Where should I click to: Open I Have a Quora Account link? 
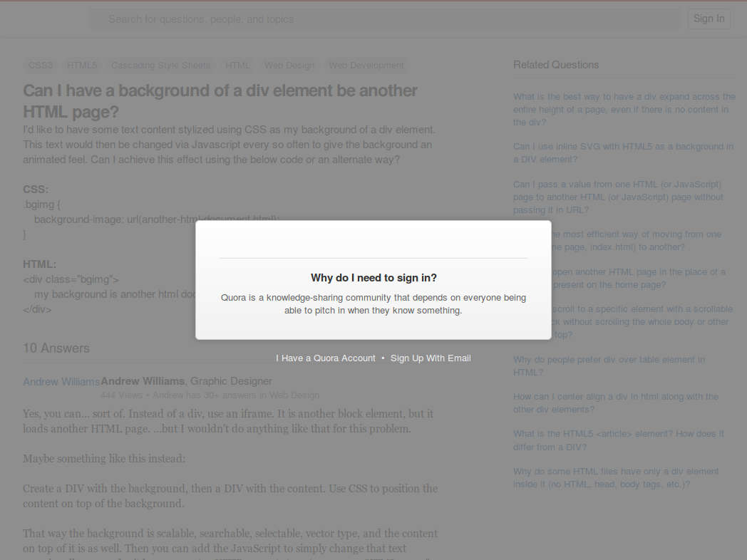coord(325,358)
